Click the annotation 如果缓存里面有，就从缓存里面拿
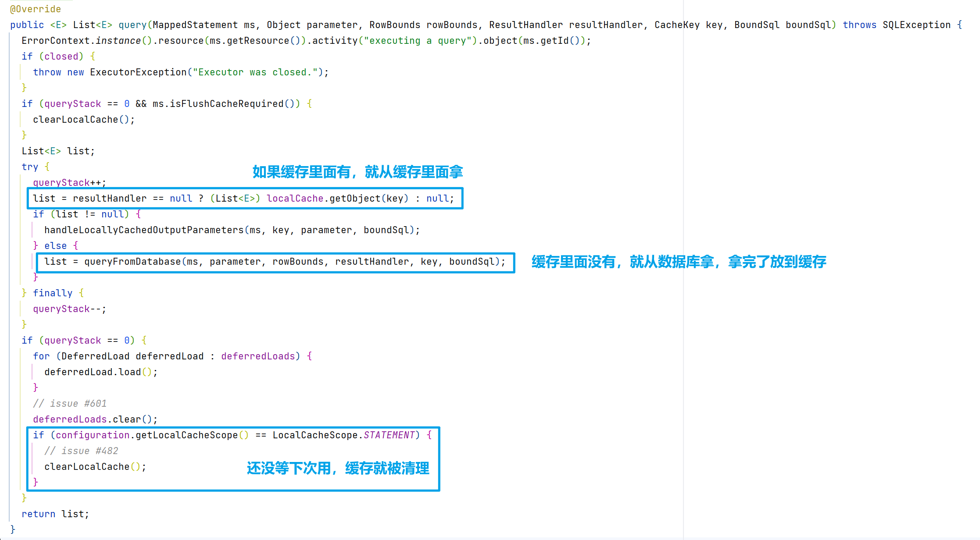The width and height of the screenshot is (980, 540). 358,172
